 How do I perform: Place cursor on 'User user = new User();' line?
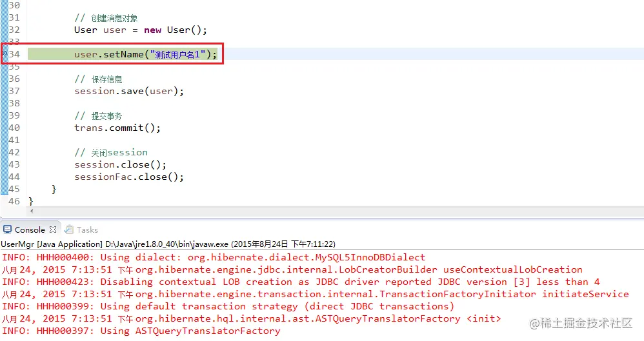(141, 30)
